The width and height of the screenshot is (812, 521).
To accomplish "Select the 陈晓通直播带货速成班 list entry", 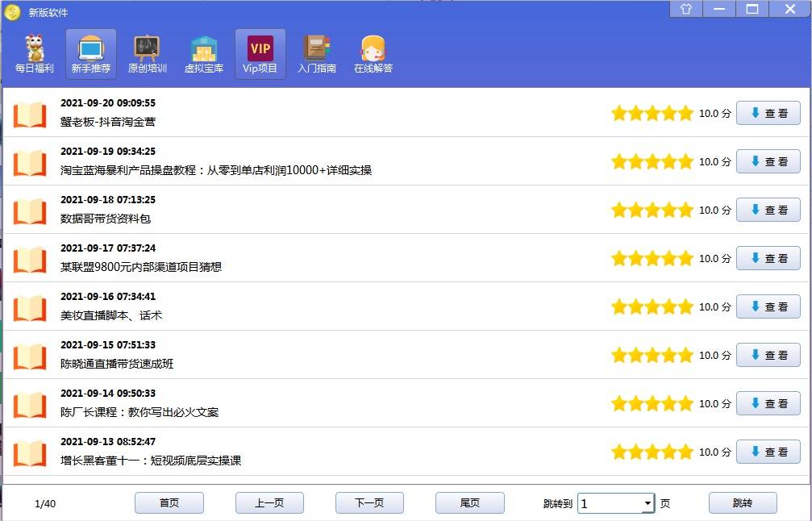I will click(323, 355).
